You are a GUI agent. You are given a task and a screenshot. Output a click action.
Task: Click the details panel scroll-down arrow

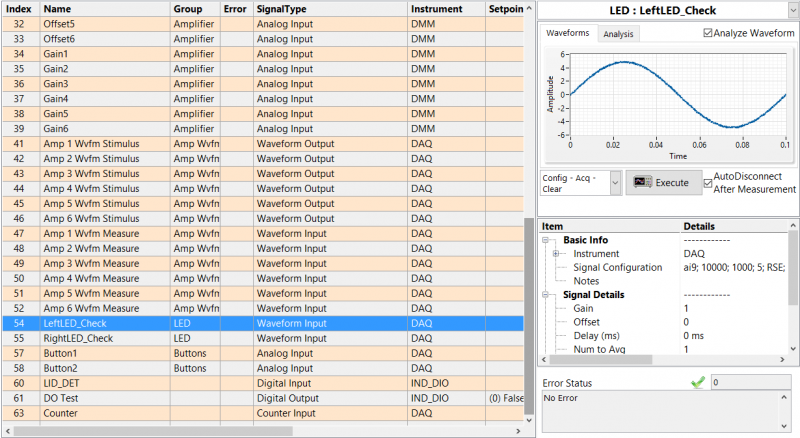coord(793,349)
